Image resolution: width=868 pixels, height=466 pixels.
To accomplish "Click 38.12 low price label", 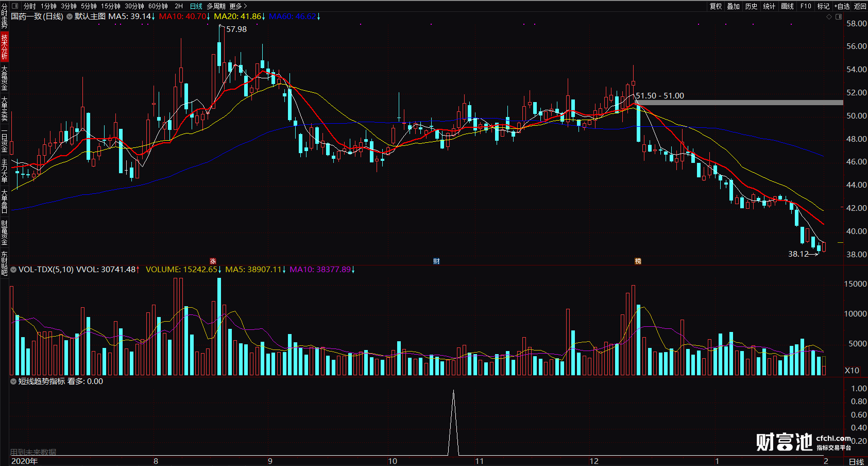I will tap(798, 254).
